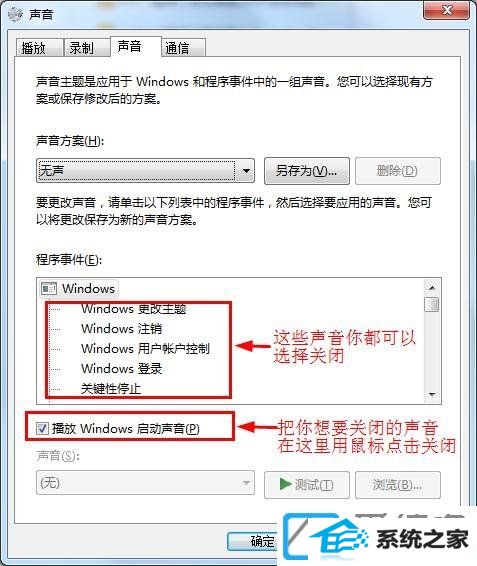This screenshot has width=477, height=566.
Task: Click the 浏览(B)... button
Action: click(398, 484)
